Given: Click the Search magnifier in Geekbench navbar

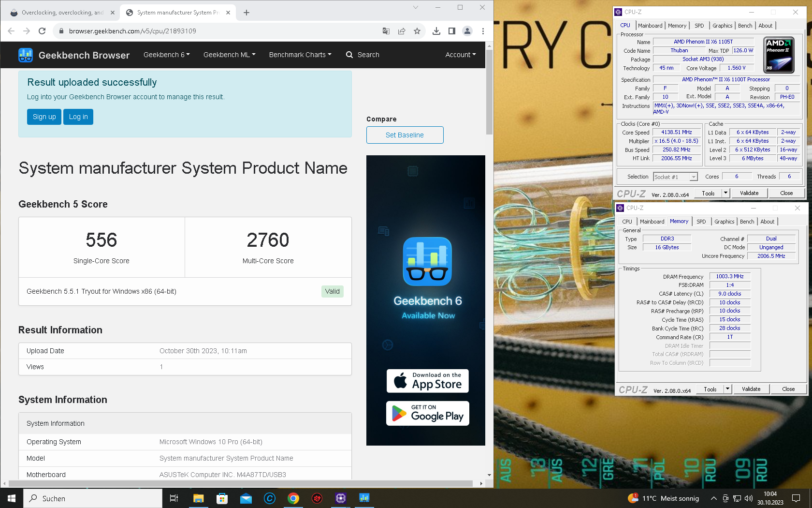Looking at the screenshot, I should click(349, 55).
